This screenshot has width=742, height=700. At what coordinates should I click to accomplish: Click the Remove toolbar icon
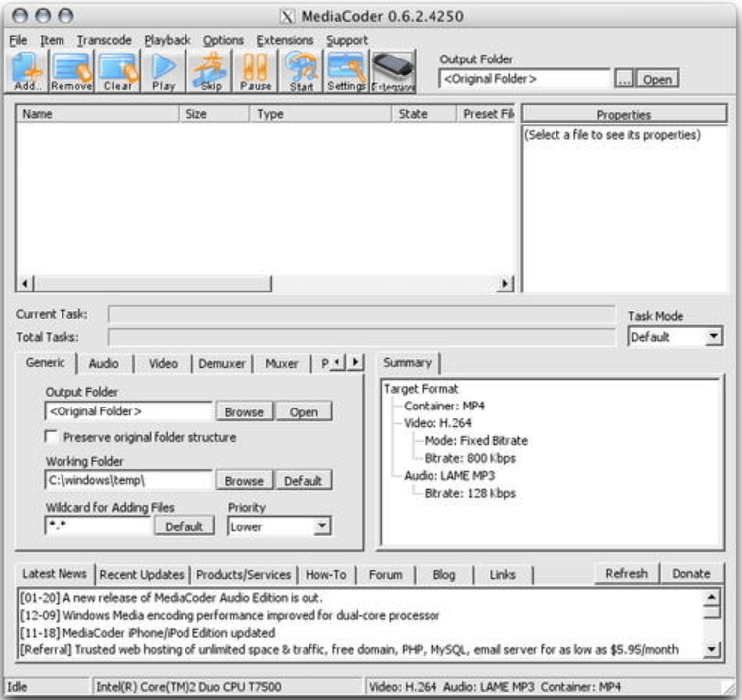[x=71, y=71]
